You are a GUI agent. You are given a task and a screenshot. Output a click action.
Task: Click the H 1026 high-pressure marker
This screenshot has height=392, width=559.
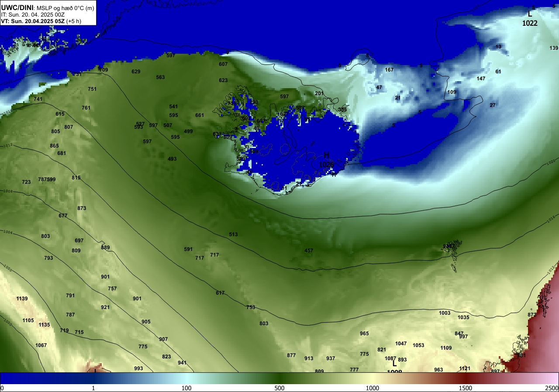click(326, 160)
